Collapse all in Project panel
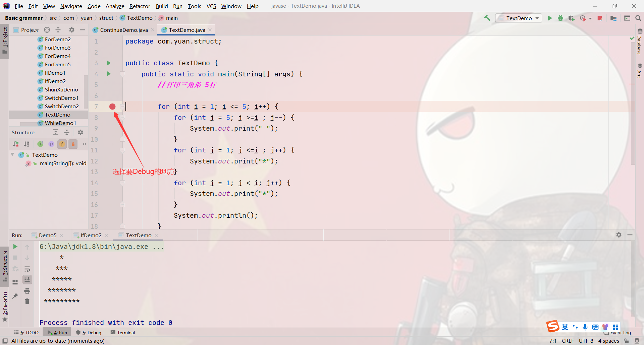644x345 pixels. [x=58, y=30]
